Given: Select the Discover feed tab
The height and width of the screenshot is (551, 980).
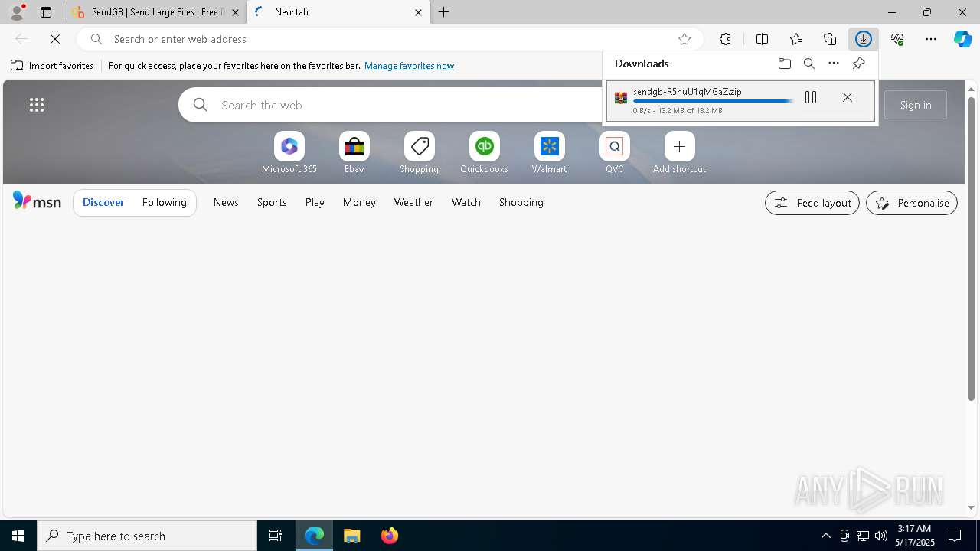Looking at the screenshot, I should tap(103, 203).
